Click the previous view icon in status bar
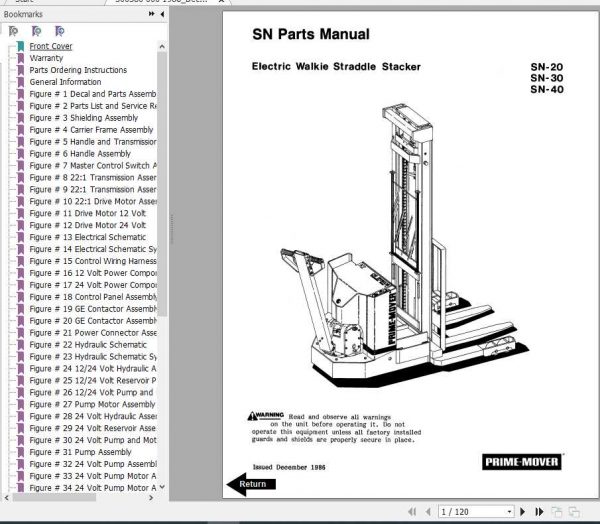The image size is (600, 524). click(557, 512)
